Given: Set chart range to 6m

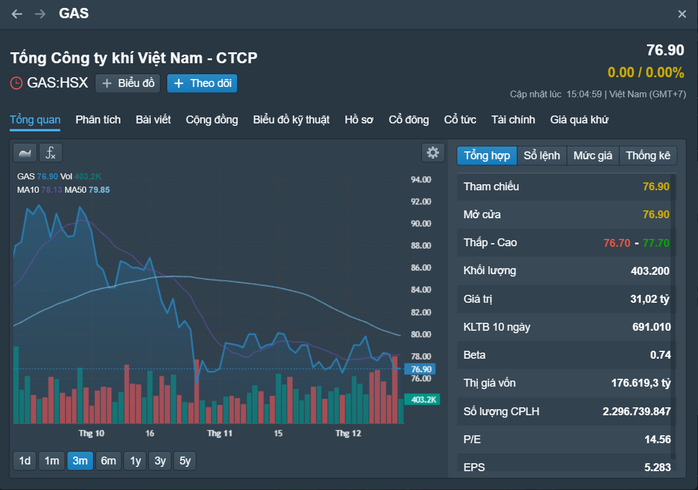Looking at the screenshot, I should coord(108,461).
